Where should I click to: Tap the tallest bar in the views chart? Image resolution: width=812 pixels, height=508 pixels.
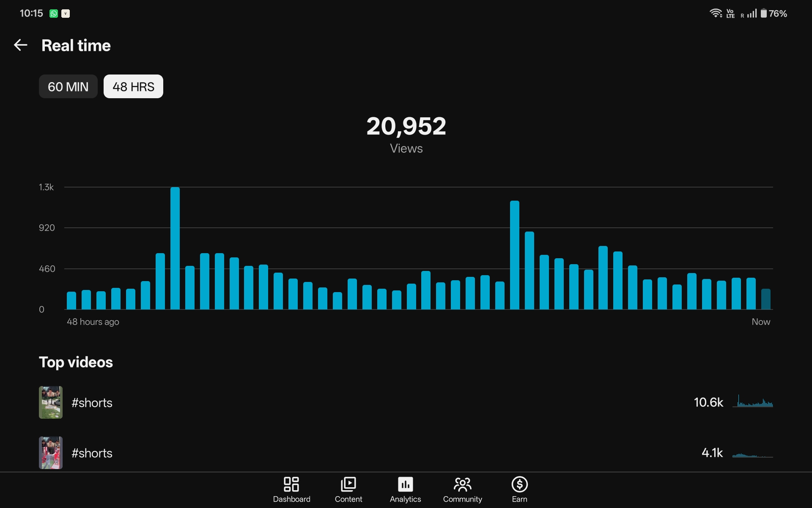(175, 248)
